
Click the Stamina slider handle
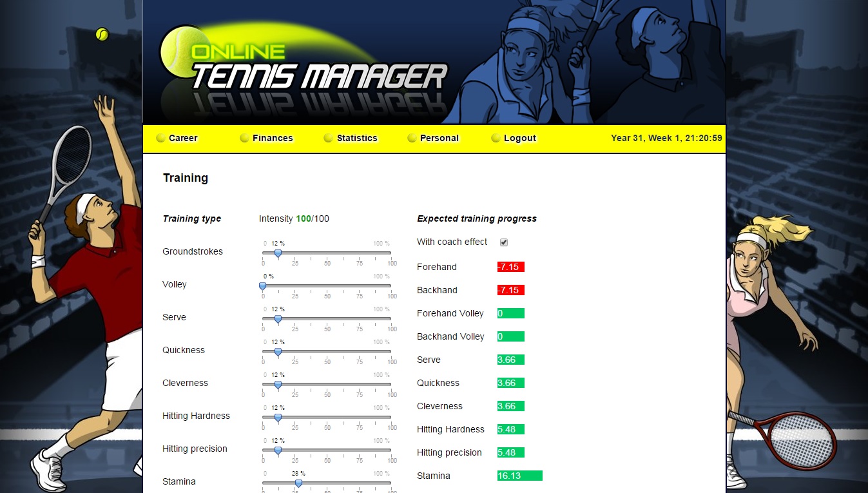coord(298,483)
